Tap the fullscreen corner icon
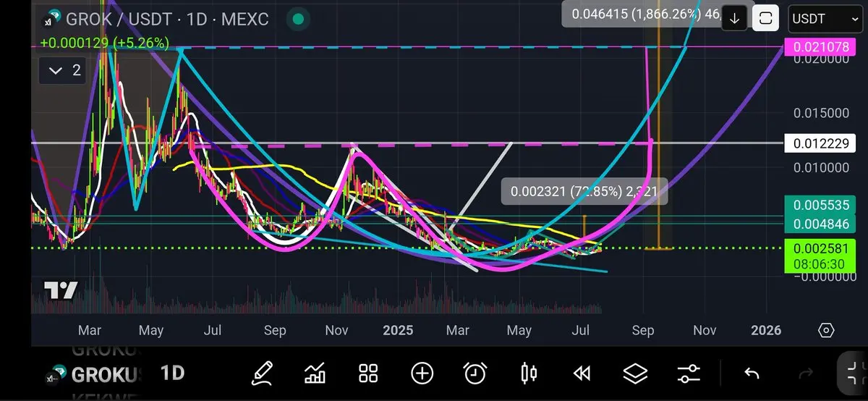The height and width of the screenshot is (401, 868). click(x=854, y=373)
